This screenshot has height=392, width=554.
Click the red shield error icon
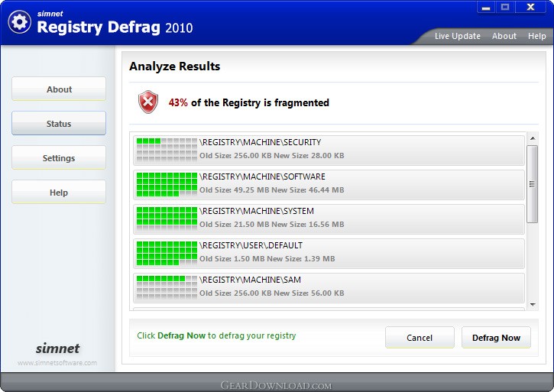tap(148, 102)
